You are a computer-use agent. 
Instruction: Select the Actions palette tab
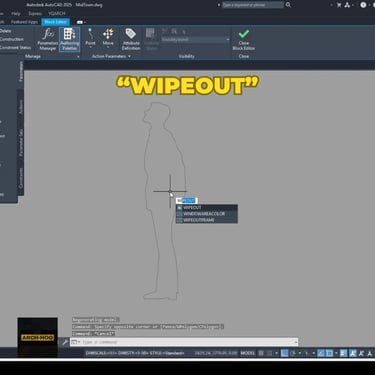(21, 107)
